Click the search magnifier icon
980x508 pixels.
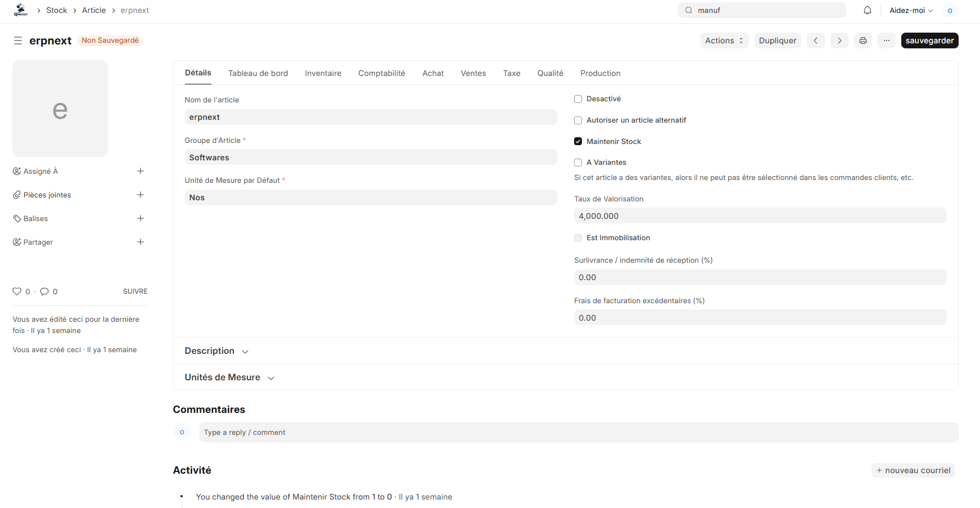click(689, 10)
